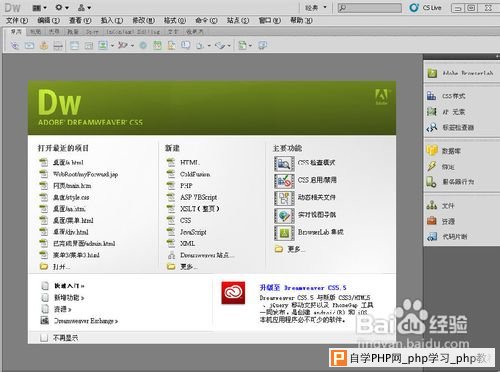Click the BrowserLab 集成 feature icon

pos(284,233)
